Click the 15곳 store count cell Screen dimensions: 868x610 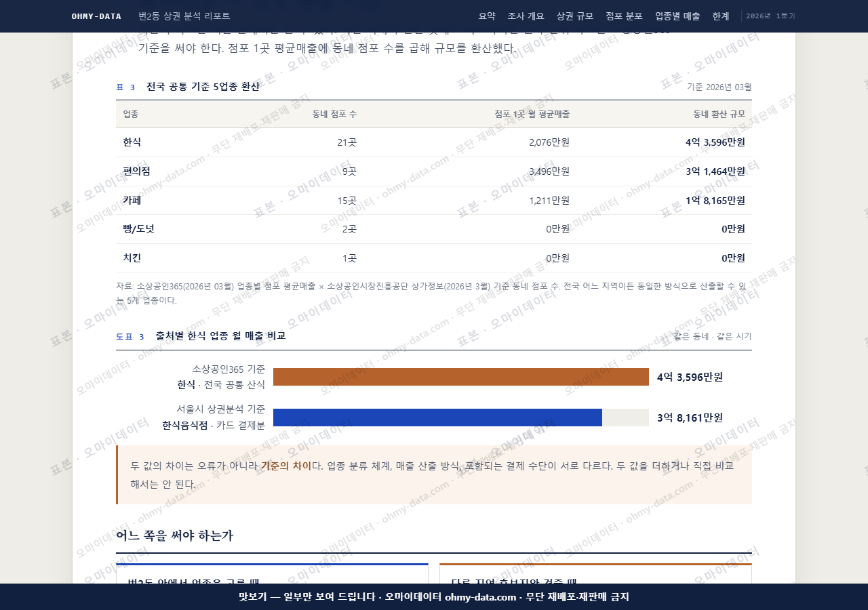(x=347, y=200)
